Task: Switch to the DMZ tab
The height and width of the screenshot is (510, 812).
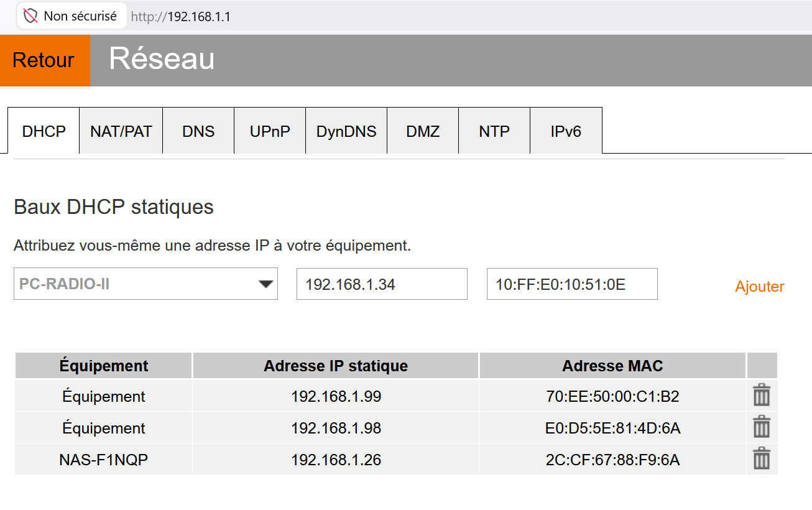Action: (x=422, y=131)
